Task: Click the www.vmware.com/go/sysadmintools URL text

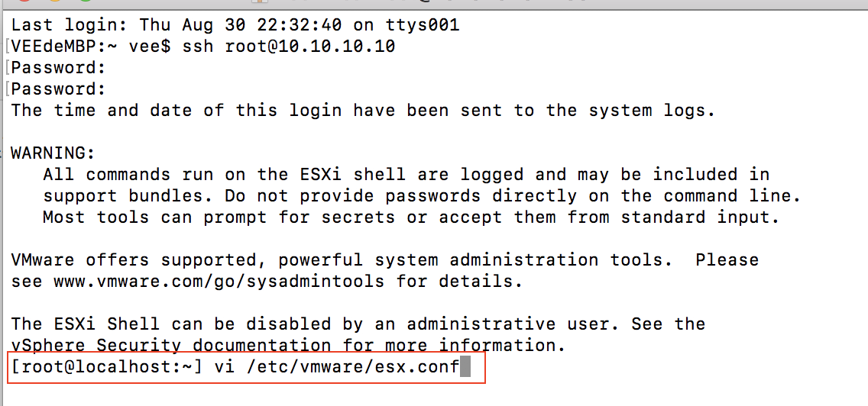Action: coord(219,282)
